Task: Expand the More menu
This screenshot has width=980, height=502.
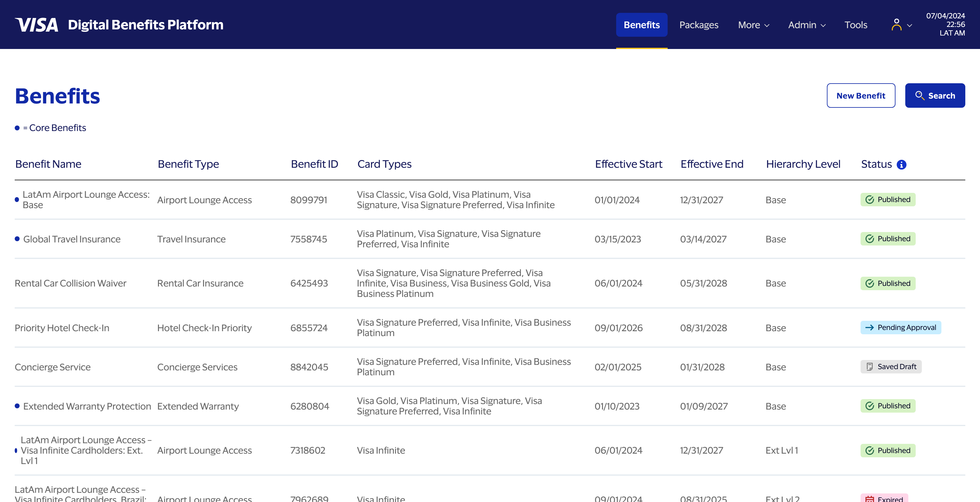Action: [x=754, y=25]
